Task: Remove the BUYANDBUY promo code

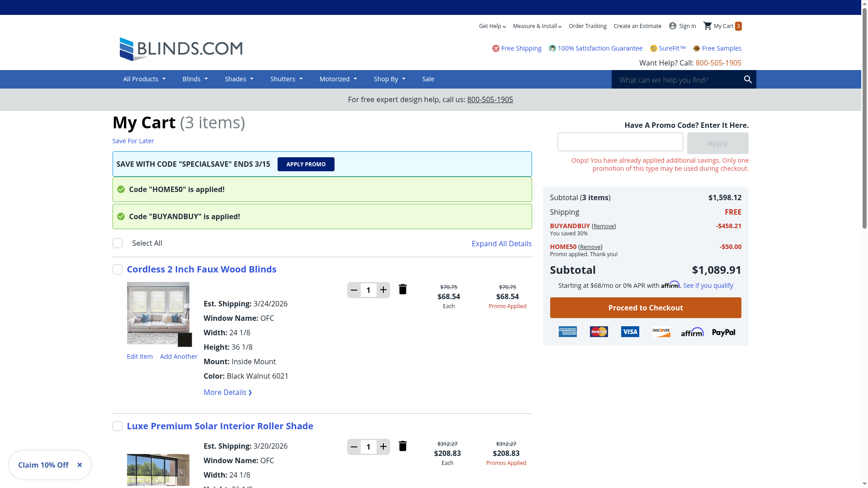Action: pyautogui.click(x=604, y=226)
